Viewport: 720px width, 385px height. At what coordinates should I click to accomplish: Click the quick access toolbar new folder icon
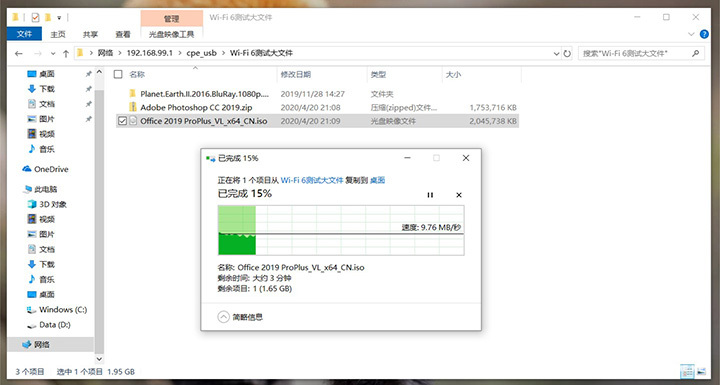[47, 18]
